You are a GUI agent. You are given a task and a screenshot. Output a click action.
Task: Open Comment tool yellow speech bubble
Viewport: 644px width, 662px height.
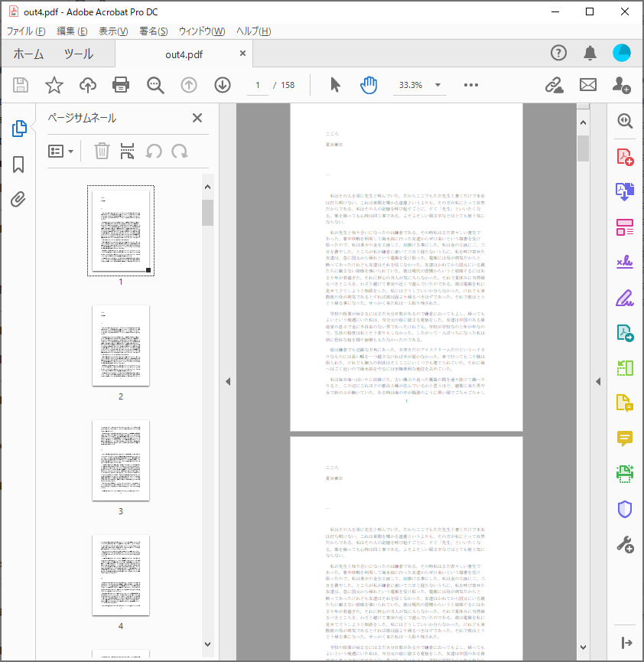click(x=625, y=439)
